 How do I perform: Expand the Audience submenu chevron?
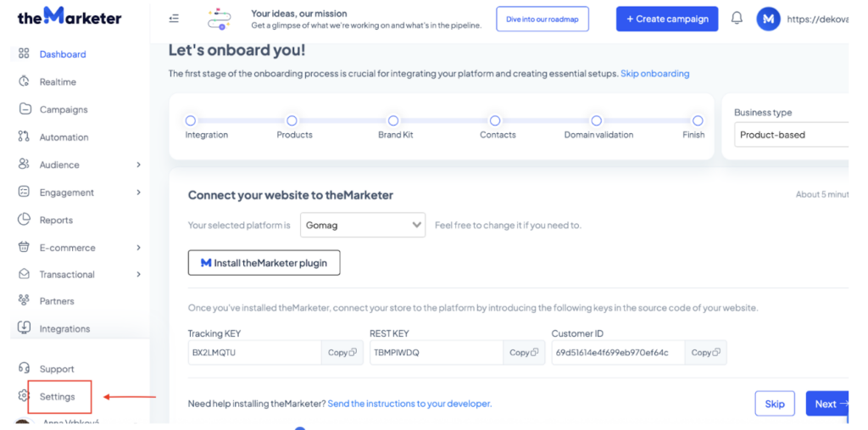click(x=138, y=165)
